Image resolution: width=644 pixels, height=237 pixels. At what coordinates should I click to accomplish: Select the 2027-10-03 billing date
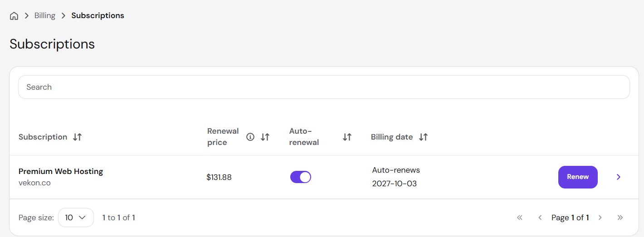pyautogui.click(x=395, y=184)
